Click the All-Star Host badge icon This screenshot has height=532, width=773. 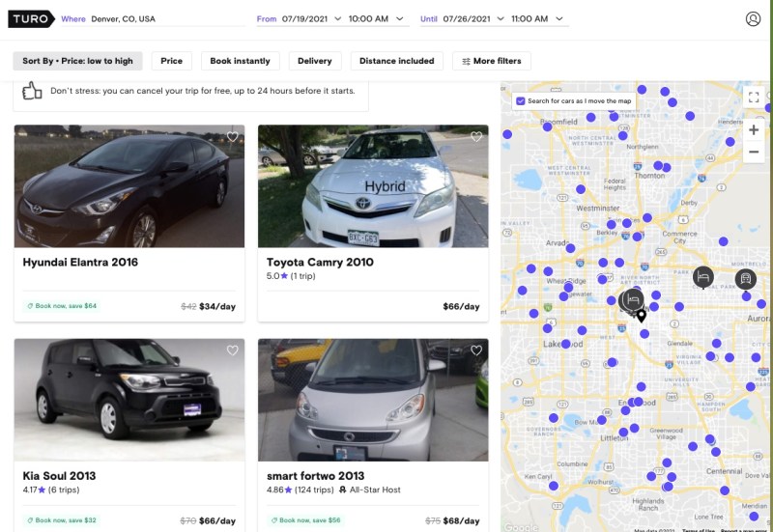343,490
